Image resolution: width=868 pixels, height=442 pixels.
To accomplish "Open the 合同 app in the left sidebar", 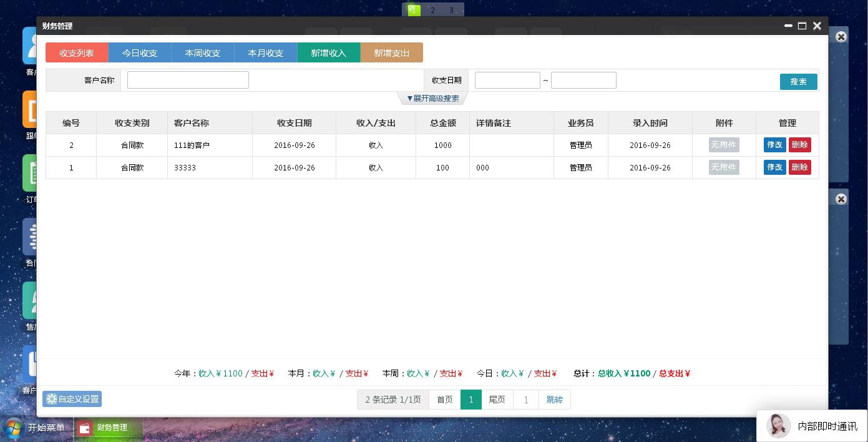I will [29, 237].
